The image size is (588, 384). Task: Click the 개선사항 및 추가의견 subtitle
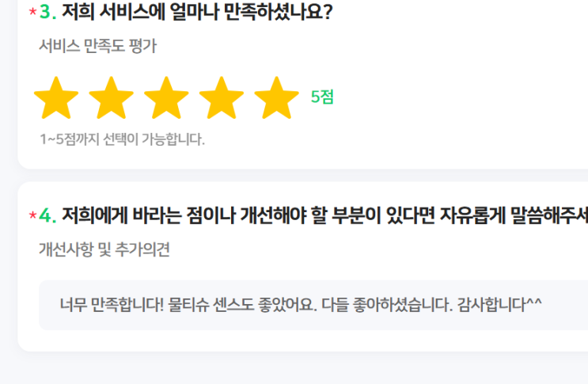tap(104, 249)
